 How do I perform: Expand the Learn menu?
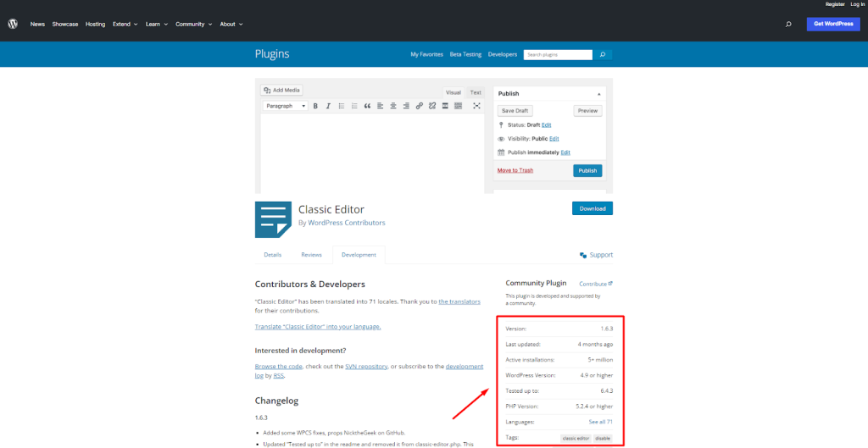[157, 25]
